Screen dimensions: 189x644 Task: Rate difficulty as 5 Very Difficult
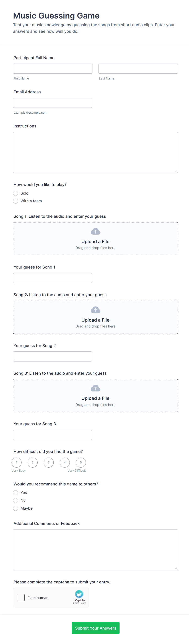(x=81, y=462)
